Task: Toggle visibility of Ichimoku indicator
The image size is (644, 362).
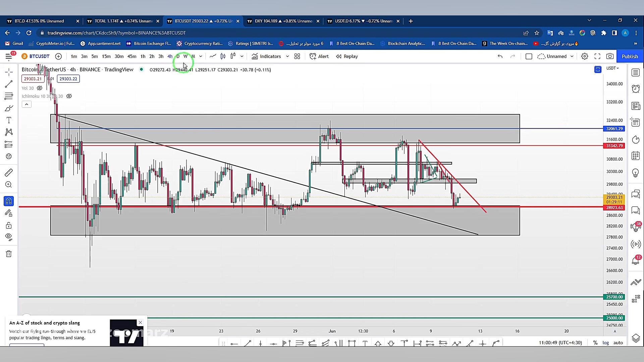Action: [x=69, y=96]
